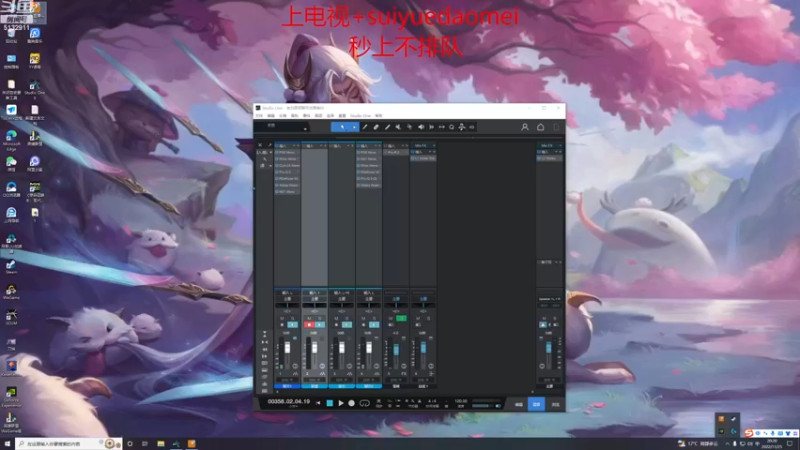Image resolution: width=800 pixels, height=450 pixels.
Task: Mute the main output channel
Action: click(544, 318)
